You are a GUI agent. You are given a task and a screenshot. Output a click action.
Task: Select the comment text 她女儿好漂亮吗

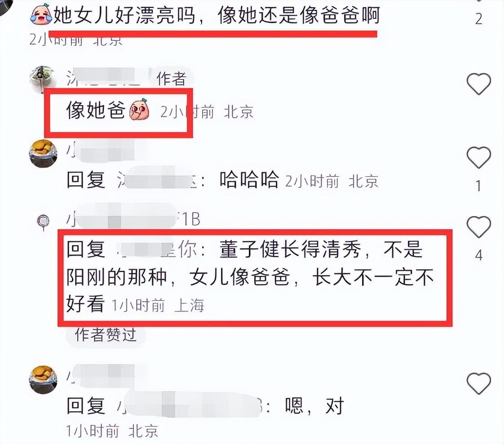[124, 15]
